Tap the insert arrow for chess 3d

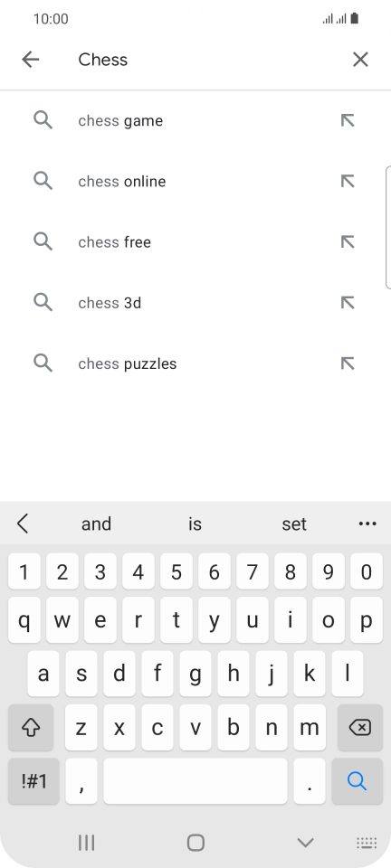pos(348,302)
